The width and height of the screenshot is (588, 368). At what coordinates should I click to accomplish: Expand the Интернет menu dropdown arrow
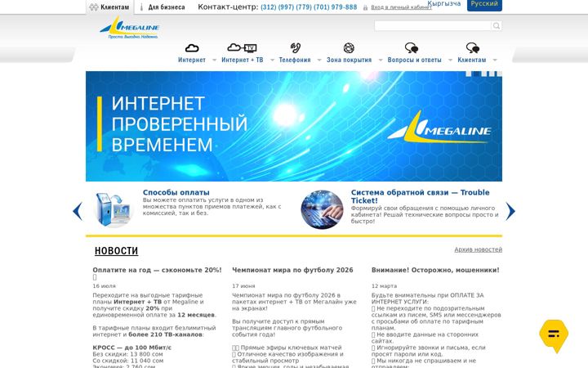pos(214,60)
